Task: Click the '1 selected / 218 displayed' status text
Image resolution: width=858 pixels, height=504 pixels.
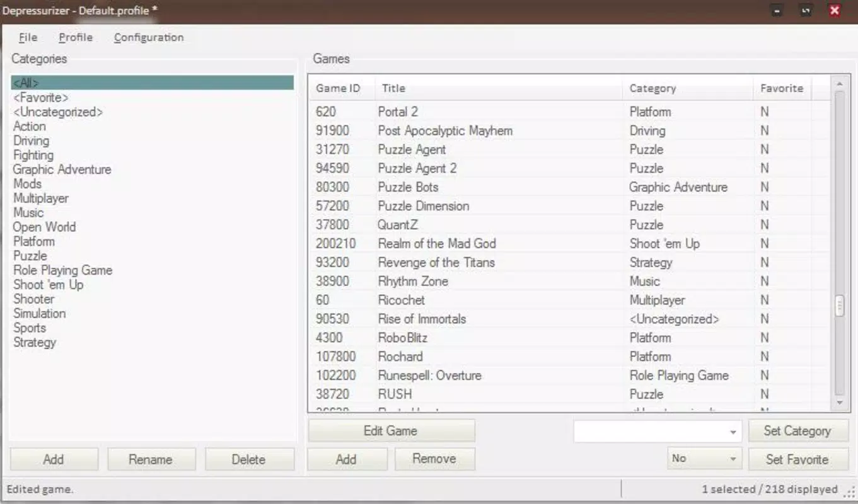Action: pyautogui.click(x=770, y=489)
